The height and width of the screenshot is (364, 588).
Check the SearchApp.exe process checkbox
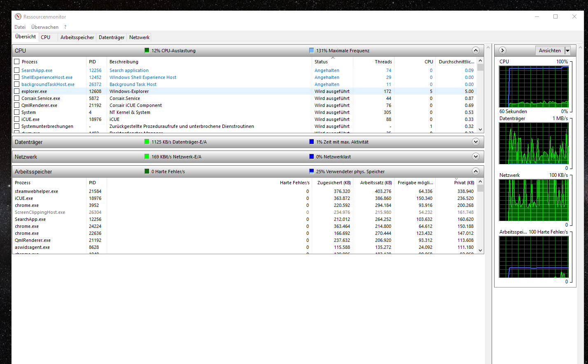(17, 70)
